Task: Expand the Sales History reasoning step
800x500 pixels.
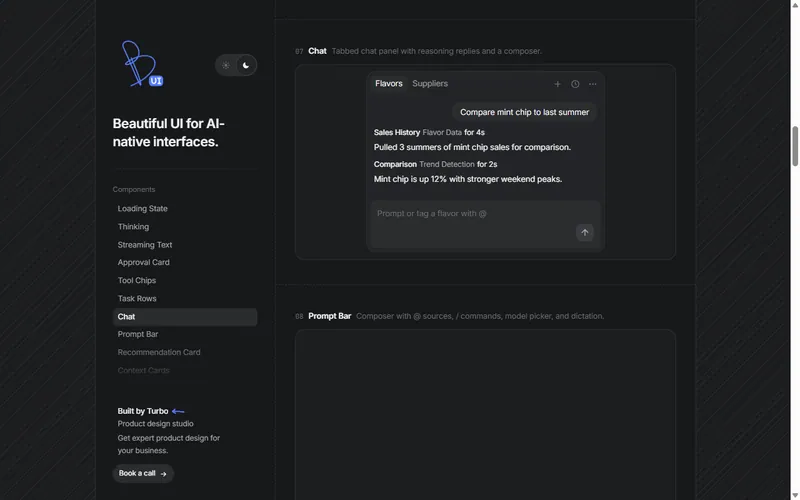Action: (x=429, y=133)
